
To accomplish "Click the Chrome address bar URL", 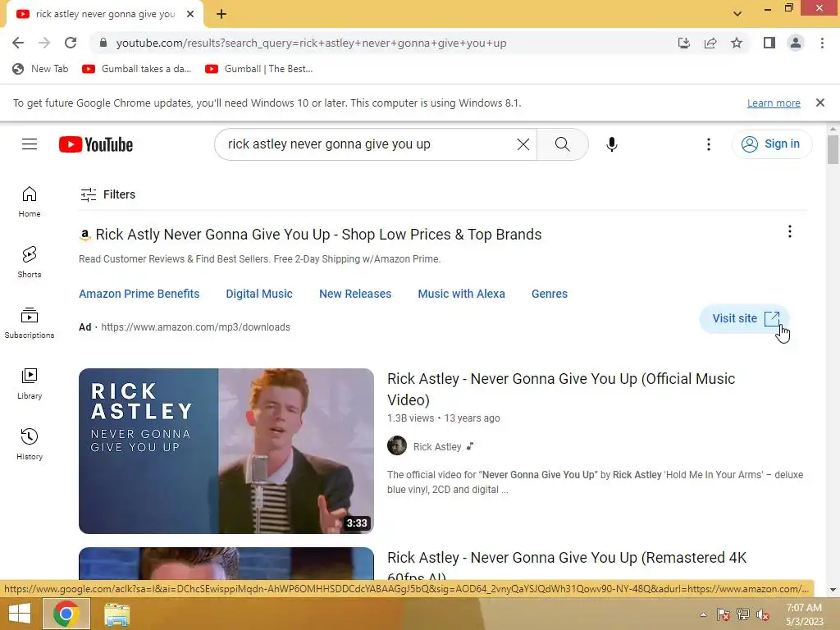I will 311,43.
